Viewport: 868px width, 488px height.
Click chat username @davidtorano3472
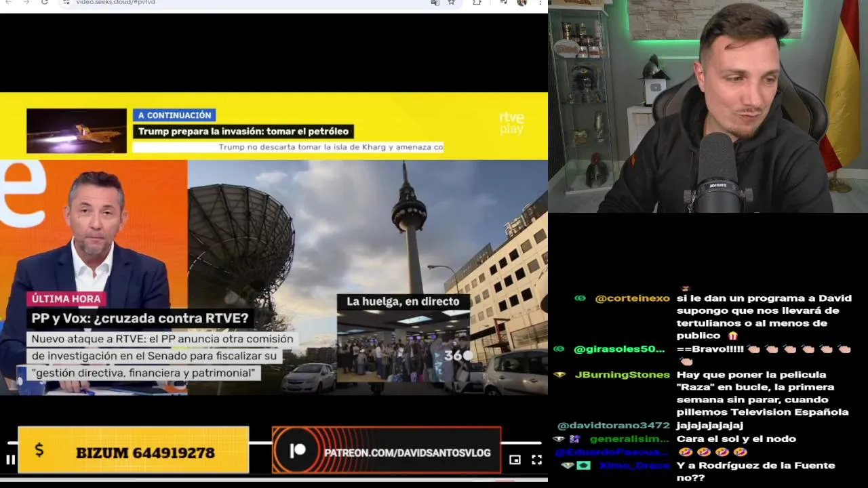pos(613,426)
